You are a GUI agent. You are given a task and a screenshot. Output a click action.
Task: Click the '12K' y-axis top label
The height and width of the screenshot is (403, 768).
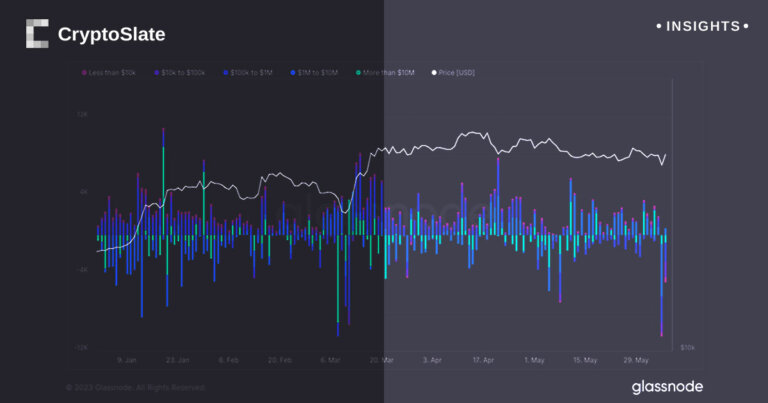pos(82,114)
